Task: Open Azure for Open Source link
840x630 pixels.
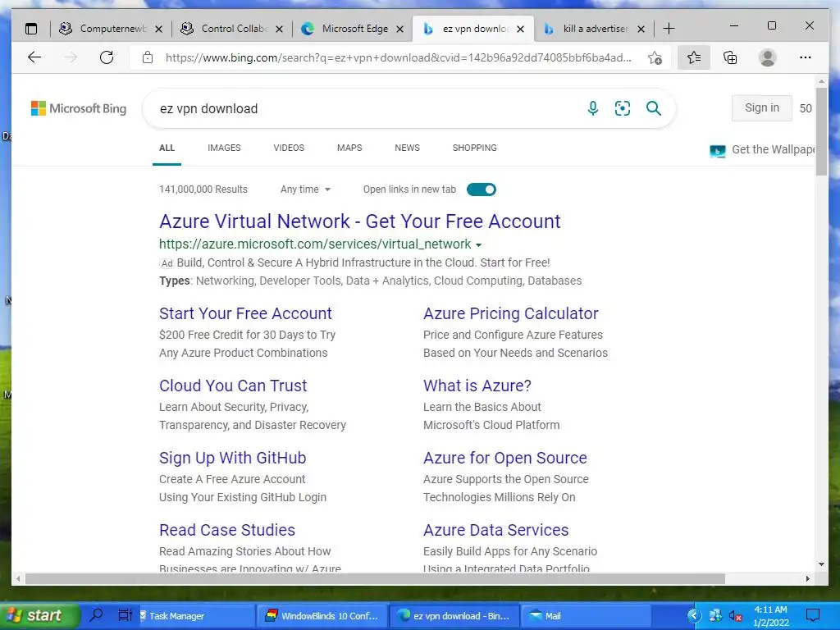Action: tap(504, 458)
